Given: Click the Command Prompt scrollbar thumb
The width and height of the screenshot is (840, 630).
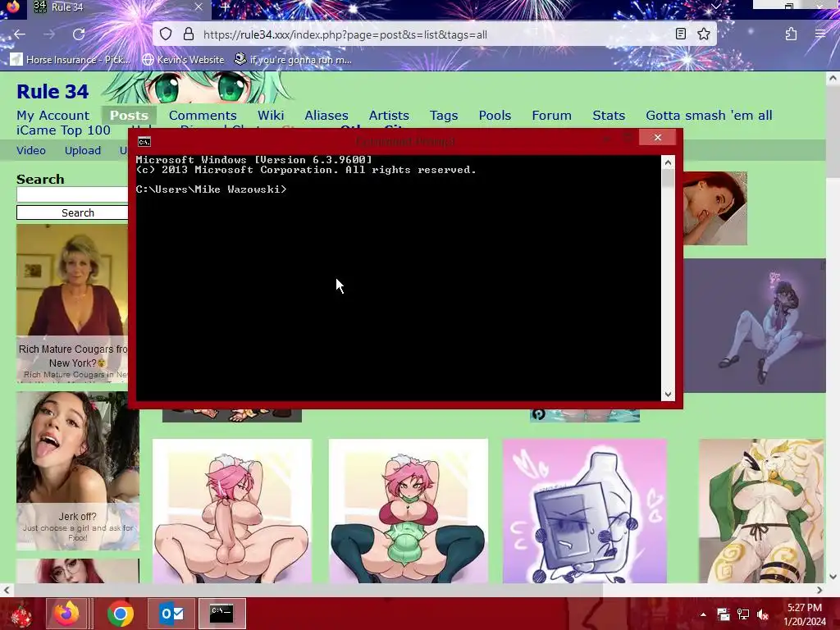Looking at the screenshot, I should pos(668,178).
